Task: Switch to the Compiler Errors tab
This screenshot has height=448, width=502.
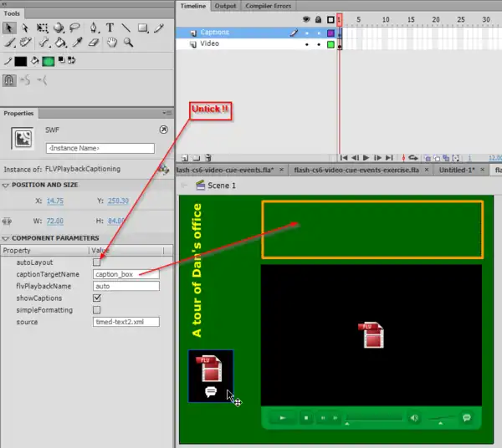Action: click(268, 6)
